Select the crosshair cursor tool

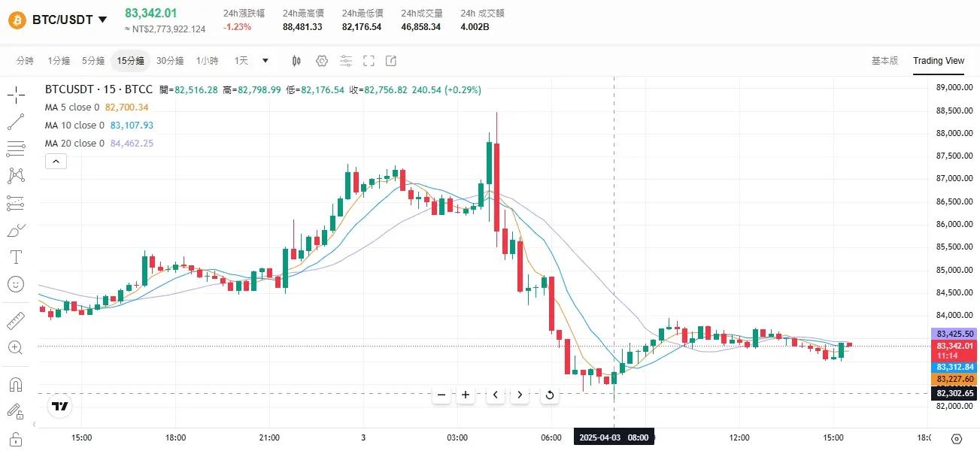pyautogui.click(x=16, y=95)
